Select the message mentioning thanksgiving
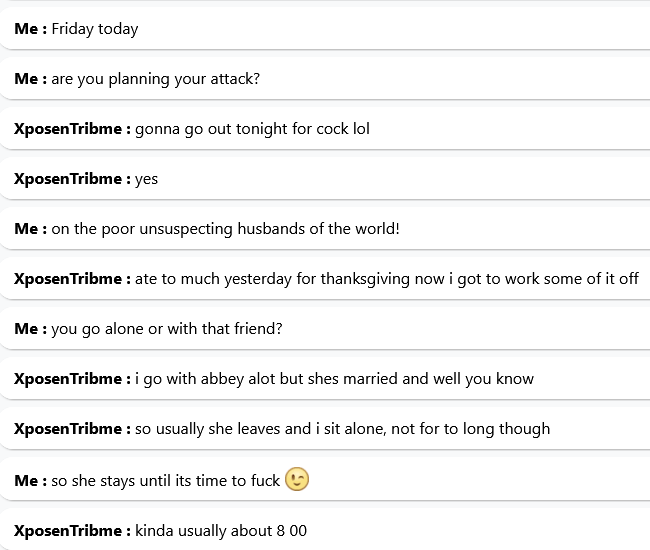Image resolution: width=650 pixels, height=550 pixels. 387,279
